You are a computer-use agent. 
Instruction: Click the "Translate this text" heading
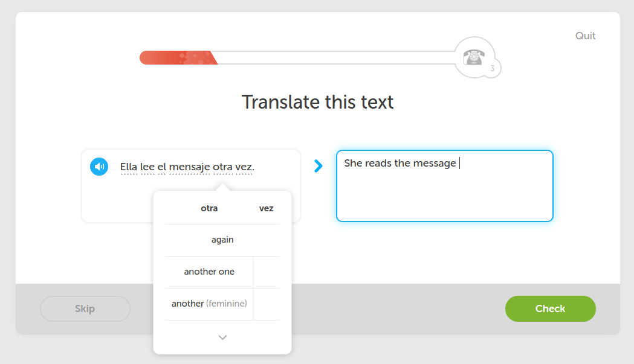317,102
